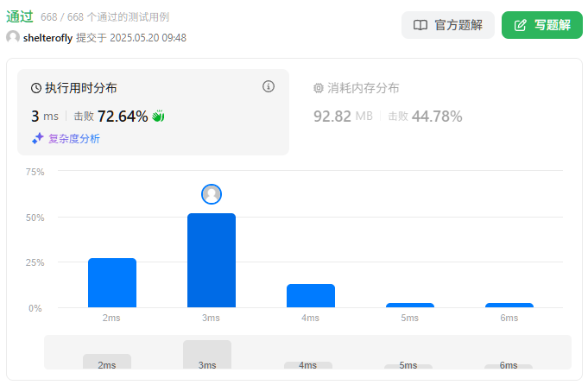This screenshot has width=588, height=385.
Task: Click the avatar marker above the 3ms bar
Action: (212, 194)
